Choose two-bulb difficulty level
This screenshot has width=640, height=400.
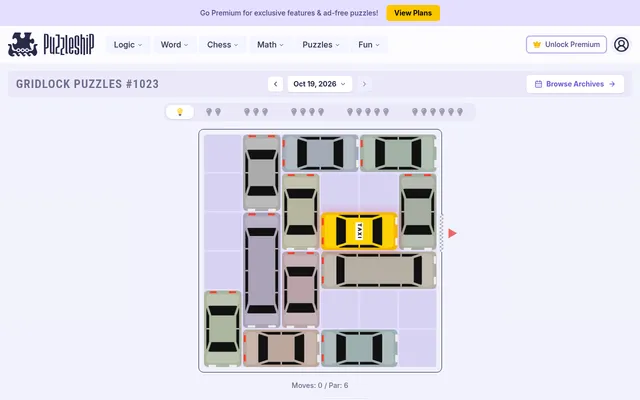pos(213,112)
